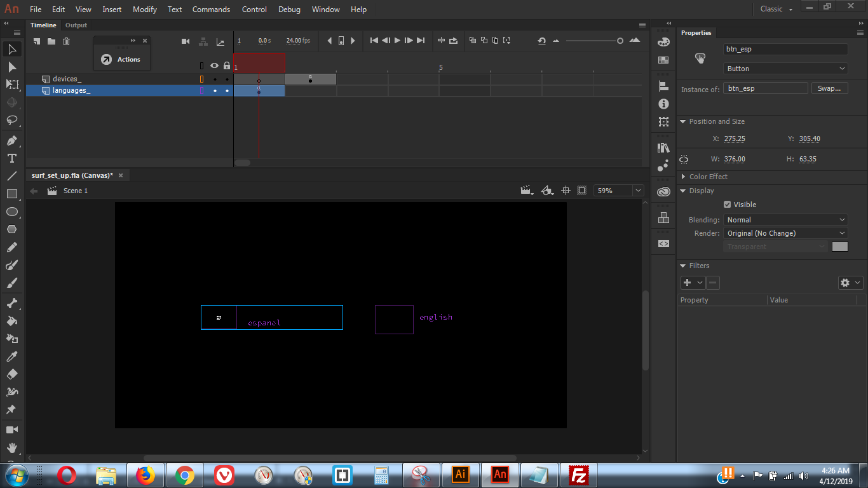Select the Line tool
This screenshot has height=488, width=868.
pyautogui.click(x=11, y=176)
